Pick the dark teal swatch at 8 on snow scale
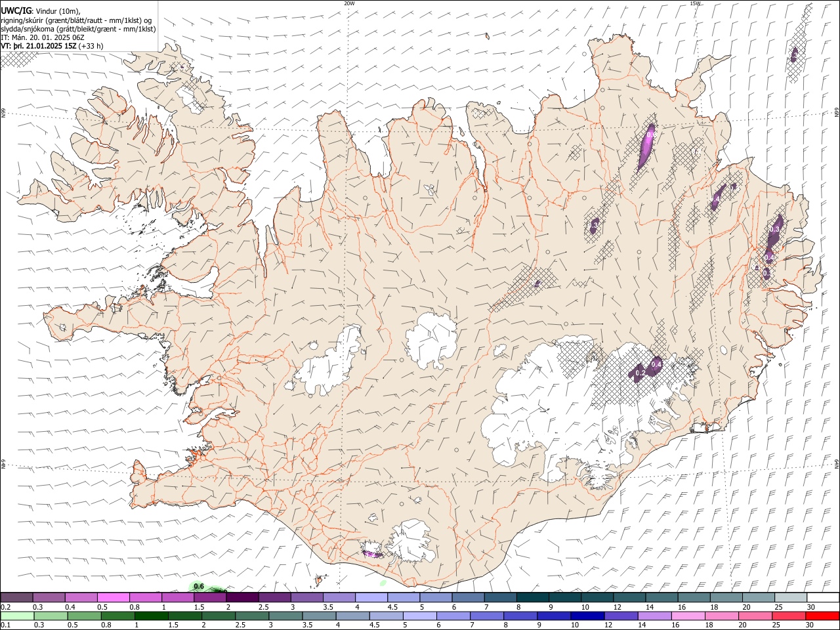840x630 pixels. (533, 597)
